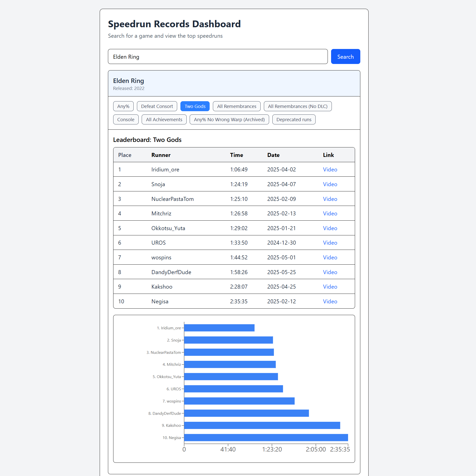The image size is (476, 476).
Task: Click the 2:05:00 axis label
Action: 316,449
